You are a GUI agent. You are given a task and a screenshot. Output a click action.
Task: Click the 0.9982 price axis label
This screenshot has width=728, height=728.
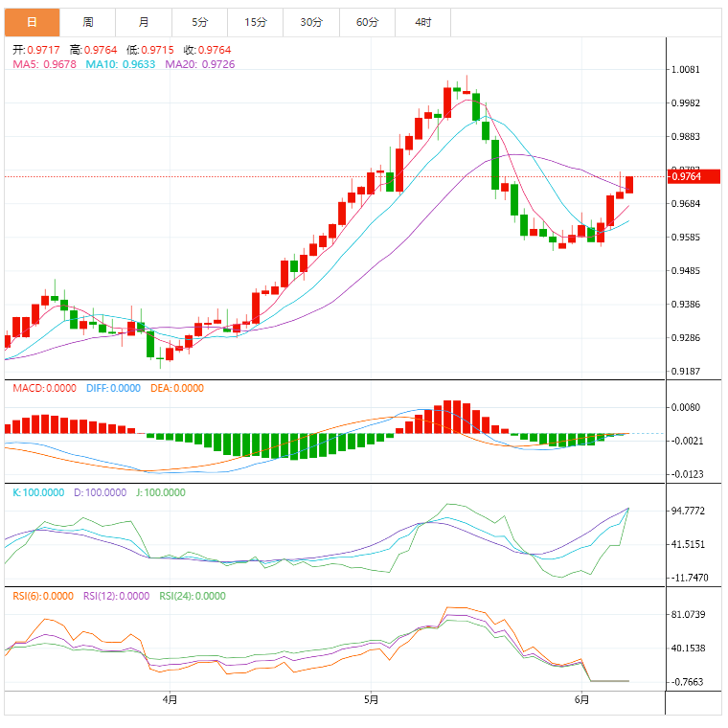point(686,103)
